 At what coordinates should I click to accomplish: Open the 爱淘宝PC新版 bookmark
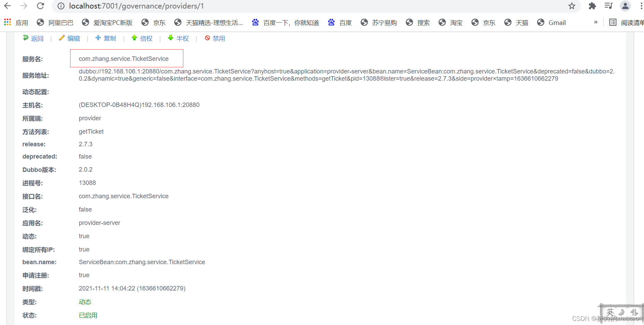pyautogui.click(x=107, y=23)
